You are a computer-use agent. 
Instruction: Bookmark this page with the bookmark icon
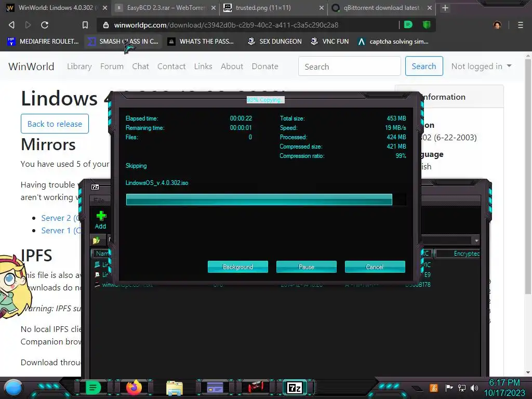click(x=85, y=25)
